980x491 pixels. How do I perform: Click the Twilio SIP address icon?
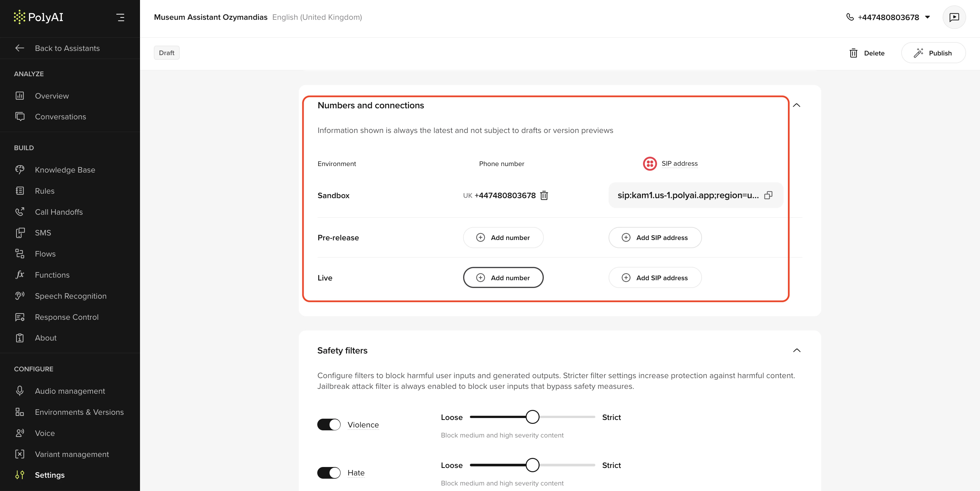pyautogui.click(x=649, y=164)
